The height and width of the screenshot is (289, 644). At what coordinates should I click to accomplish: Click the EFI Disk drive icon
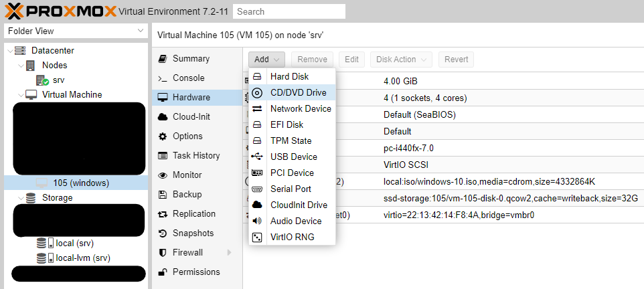pyautogui.click(x=257, y=125)
